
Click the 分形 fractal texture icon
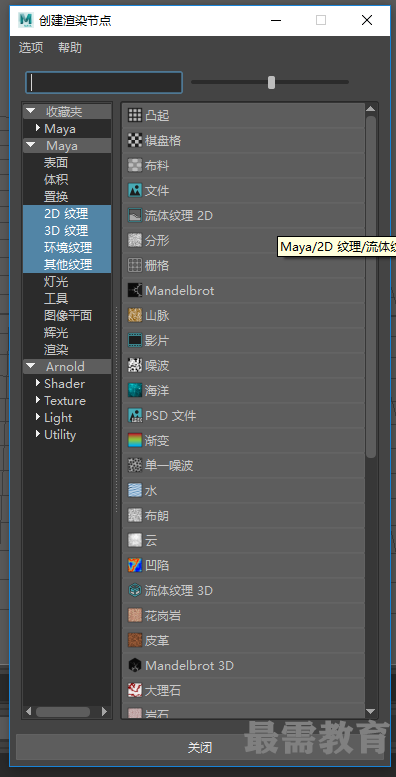(135, 241)
